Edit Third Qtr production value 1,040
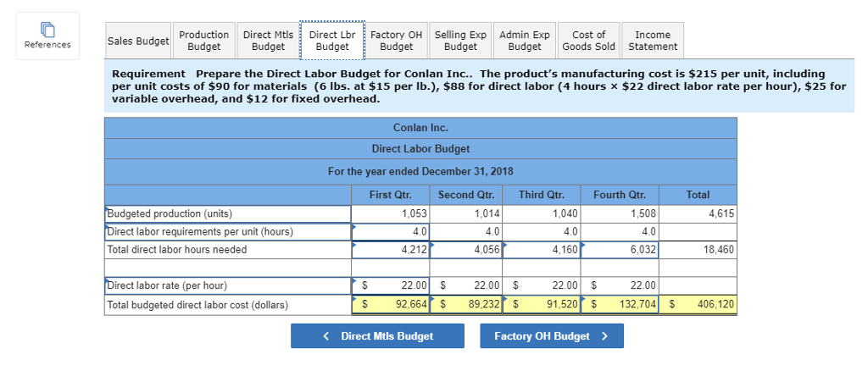Image resolution: width=868 pixels, height=371 pixels. coord(542,214)
